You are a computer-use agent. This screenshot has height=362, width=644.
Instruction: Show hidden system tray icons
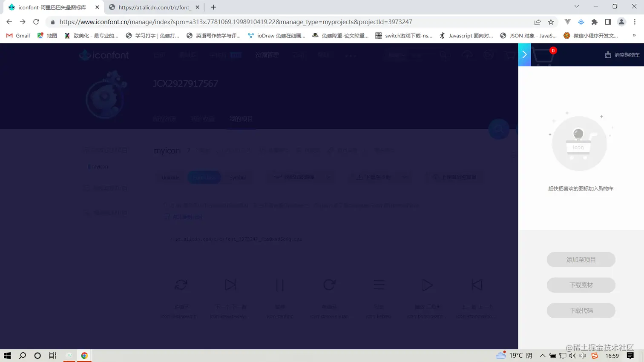pyautogui.click(x=542, y=356)
